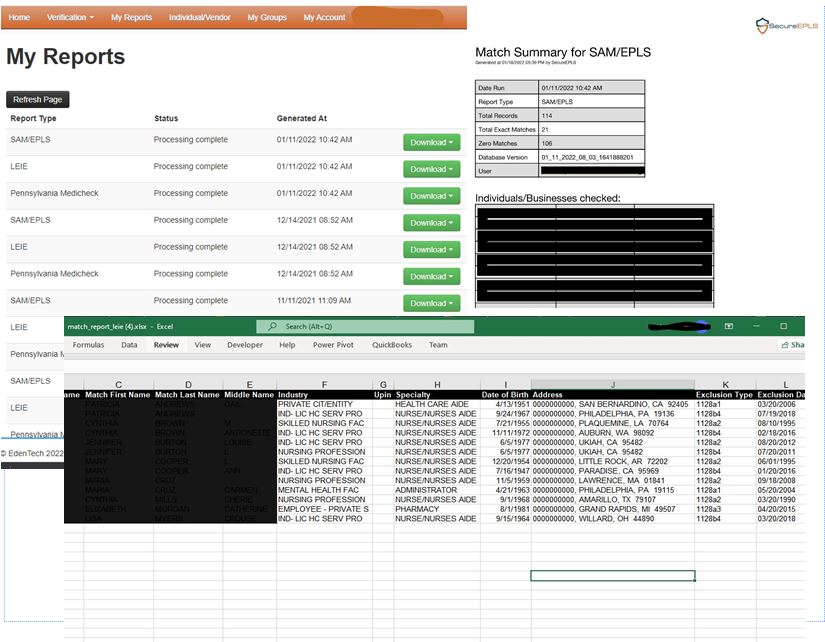Select the LITTLE ROCK, AR address cell
Image resolution: width=825 pixels, height=642 pixels.
[x=613, y=462]
